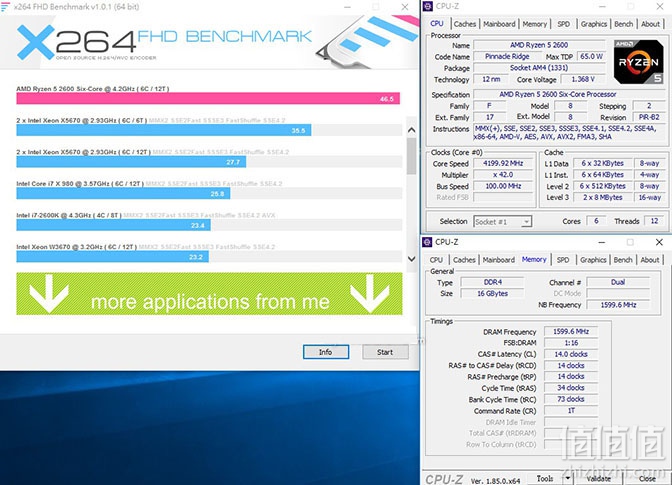Click the Bank Cycle Time value 73 clocks
The height and width of the screenshot is (485, 672).
click(571, 399)
